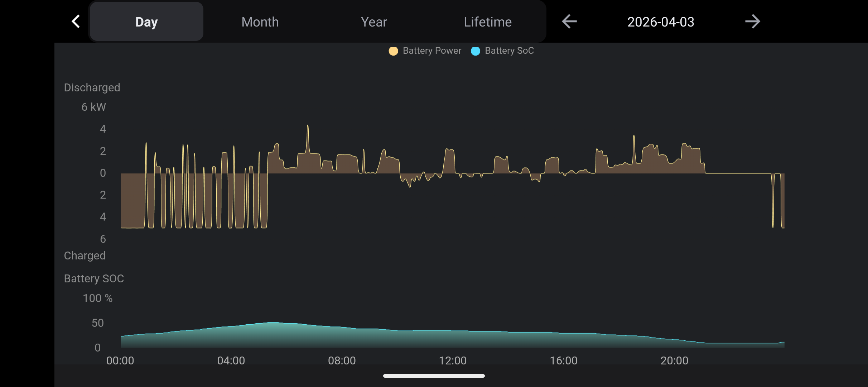Tap the home indicator bar
The height and width of the screenshot is (387, 868).
click(434, 376)
